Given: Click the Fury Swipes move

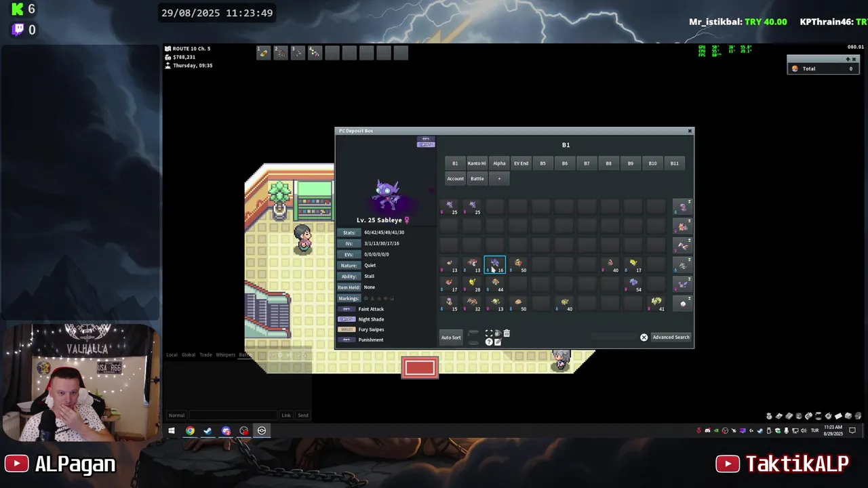Looking at the screenshot, I should pos(370,329).
